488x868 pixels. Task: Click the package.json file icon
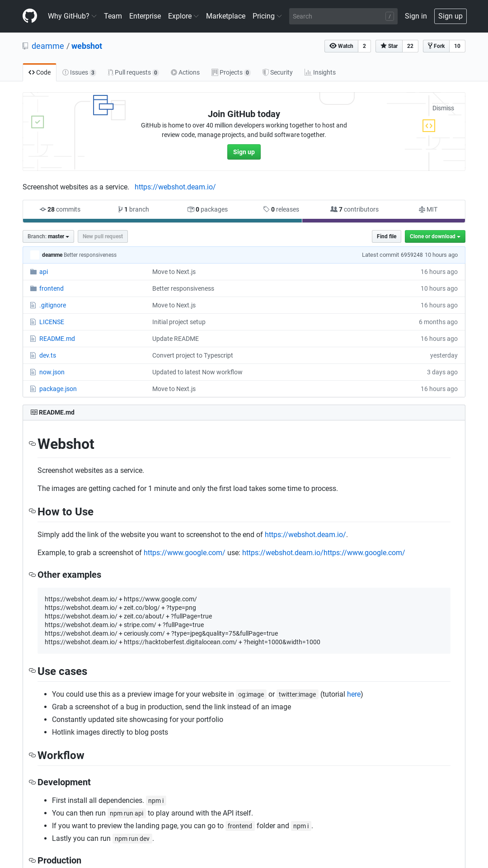point(33,389)
